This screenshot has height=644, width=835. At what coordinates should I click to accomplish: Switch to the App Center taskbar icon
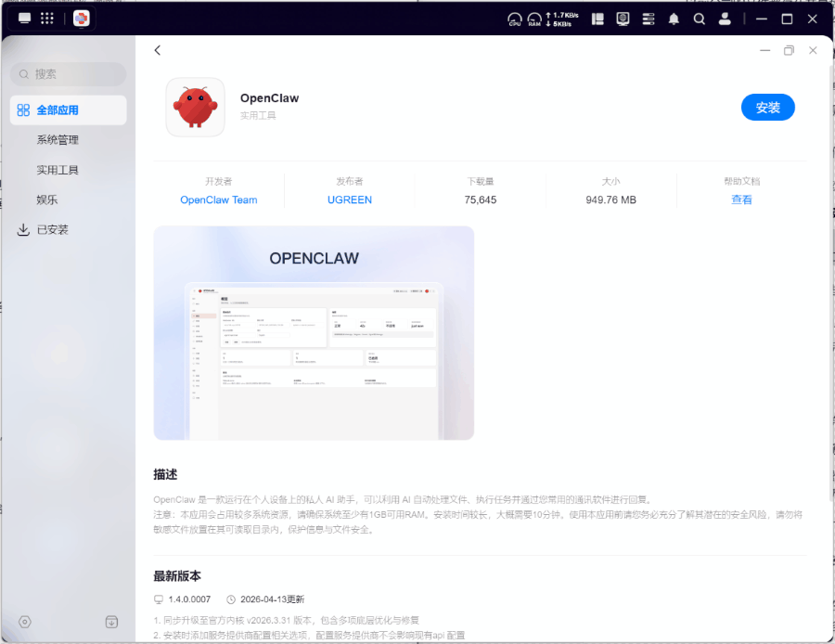pyautogui.click(x=82, y=19)
